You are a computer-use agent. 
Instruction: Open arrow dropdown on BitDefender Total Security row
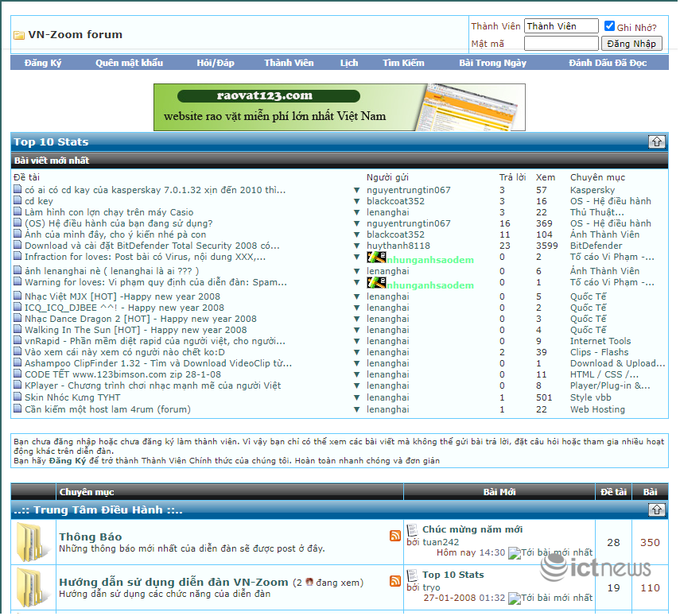356,246
